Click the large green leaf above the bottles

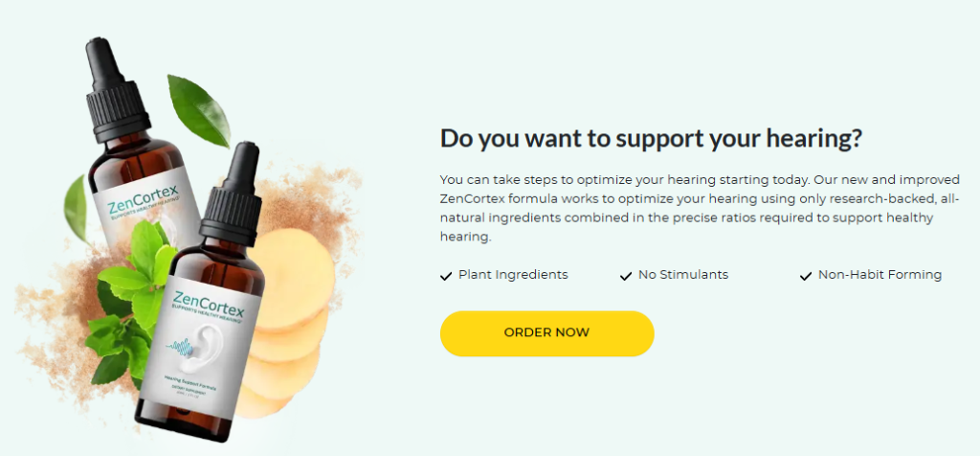197,111
